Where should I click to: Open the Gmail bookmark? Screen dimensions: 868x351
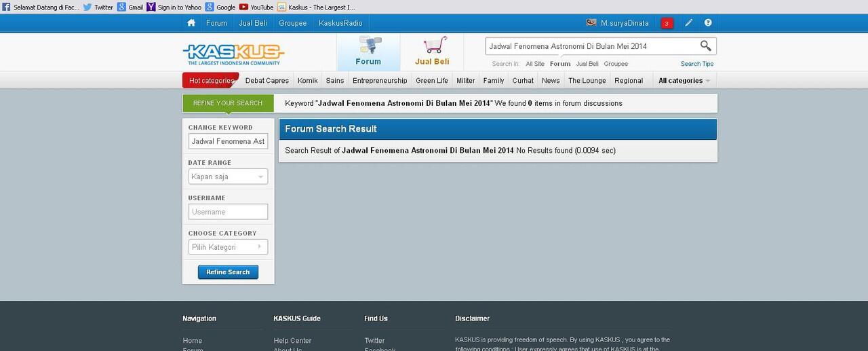130,7
